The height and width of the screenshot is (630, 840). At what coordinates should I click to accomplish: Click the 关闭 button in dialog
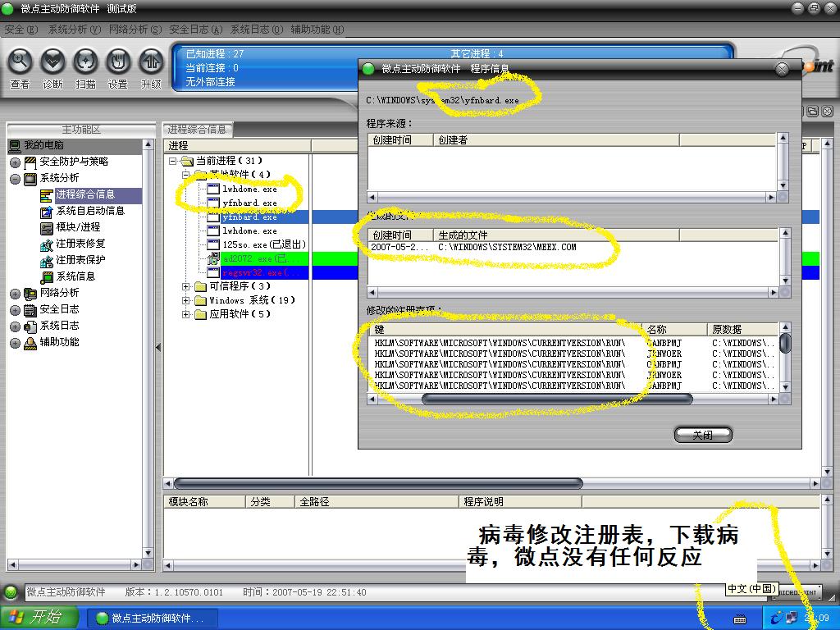click(x=703, y=435)
